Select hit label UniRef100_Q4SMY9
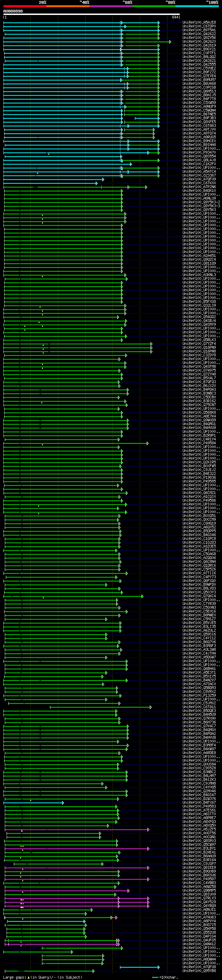This screenshot has width=222, height=980. [199, 324]
